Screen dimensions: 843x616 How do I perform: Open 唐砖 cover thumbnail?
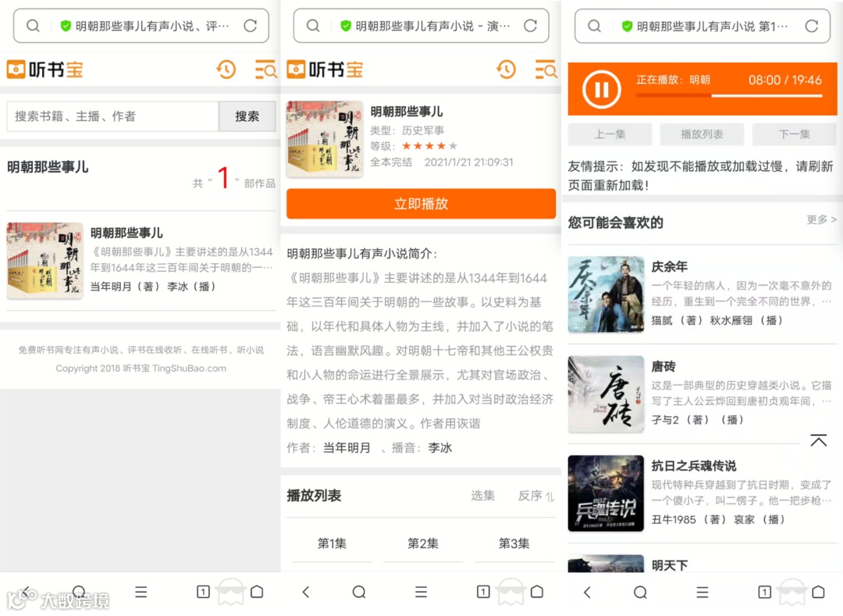[606, 394]
